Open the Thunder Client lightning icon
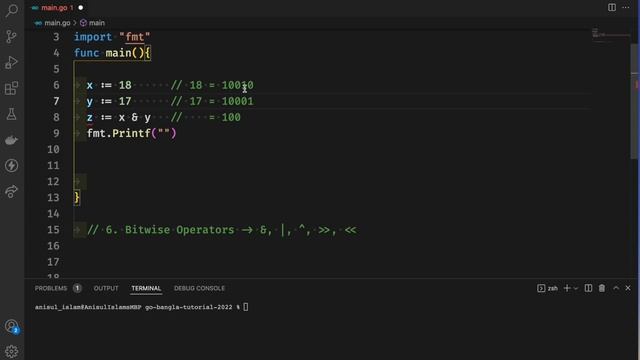This screenshot has height=360, width=640. tap(11, 166)
